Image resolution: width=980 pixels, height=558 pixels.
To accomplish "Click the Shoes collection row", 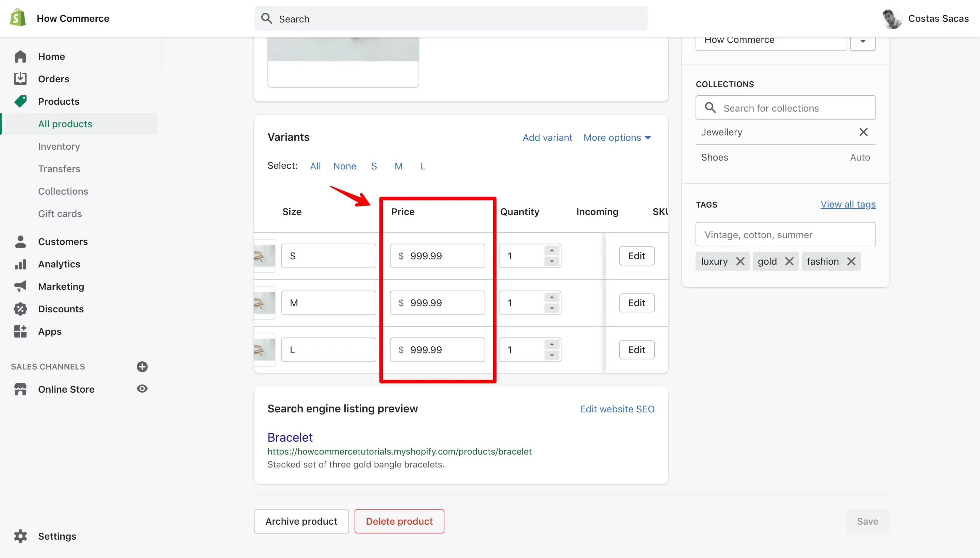I will [x=785, y=157].
